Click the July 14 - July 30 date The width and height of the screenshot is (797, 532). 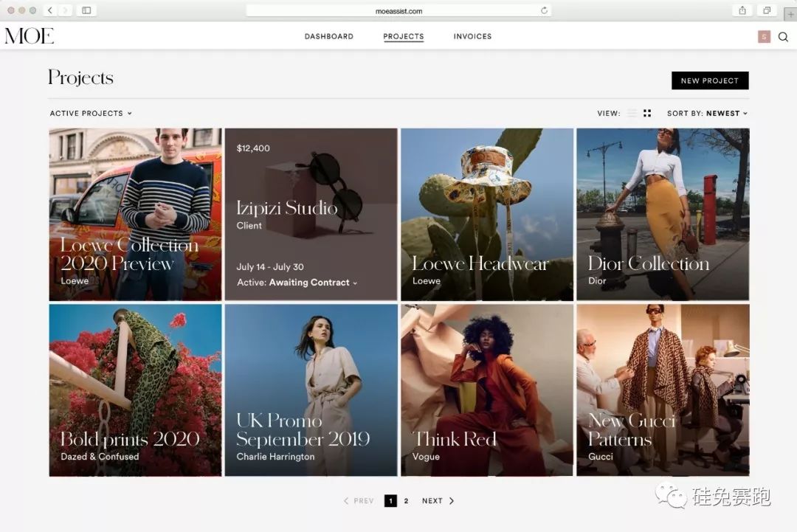(270, 267)
